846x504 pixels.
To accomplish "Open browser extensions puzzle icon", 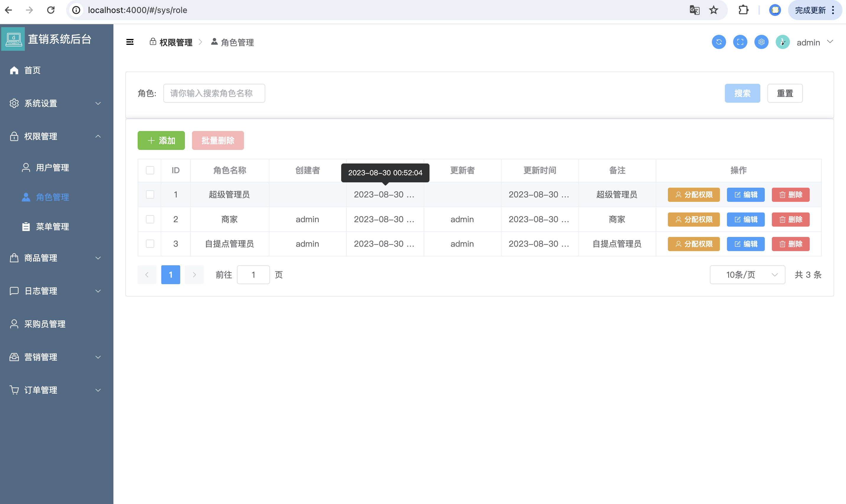I will click(743, 10).
